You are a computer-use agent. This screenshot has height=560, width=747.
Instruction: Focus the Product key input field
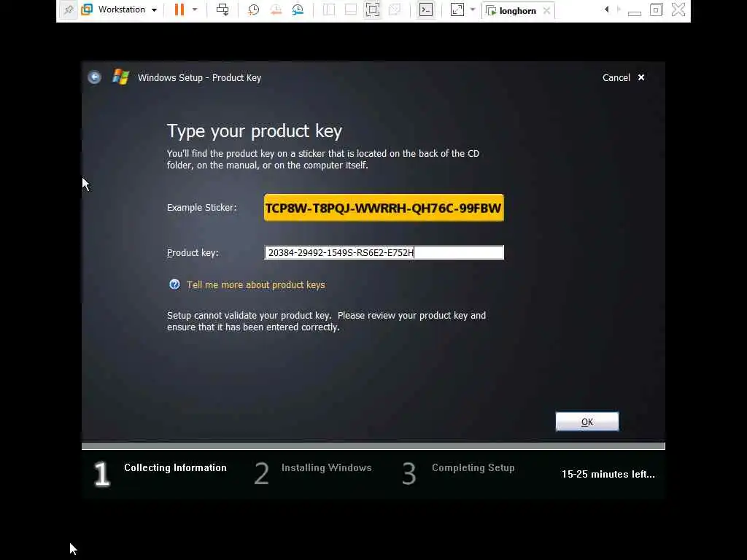[x=384, y=252]
